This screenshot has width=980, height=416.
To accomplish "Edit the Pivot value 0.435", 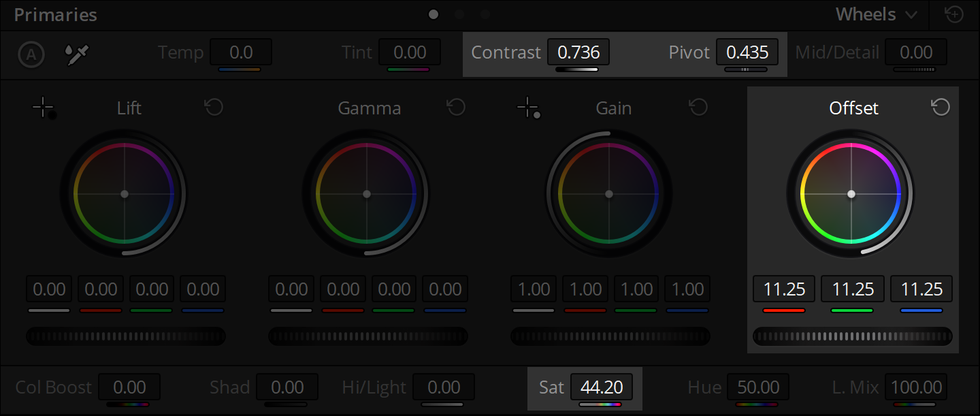I will (x=747, y=52).
